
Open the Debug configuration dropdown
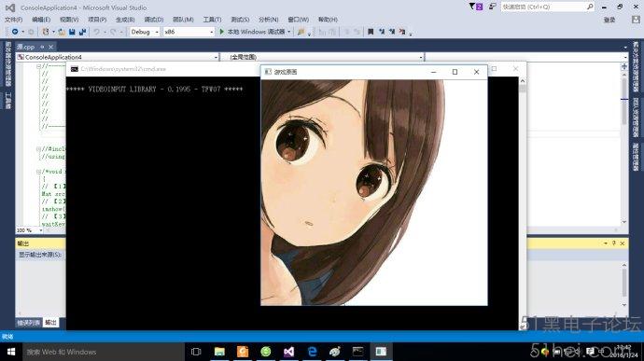coord(144,32)
